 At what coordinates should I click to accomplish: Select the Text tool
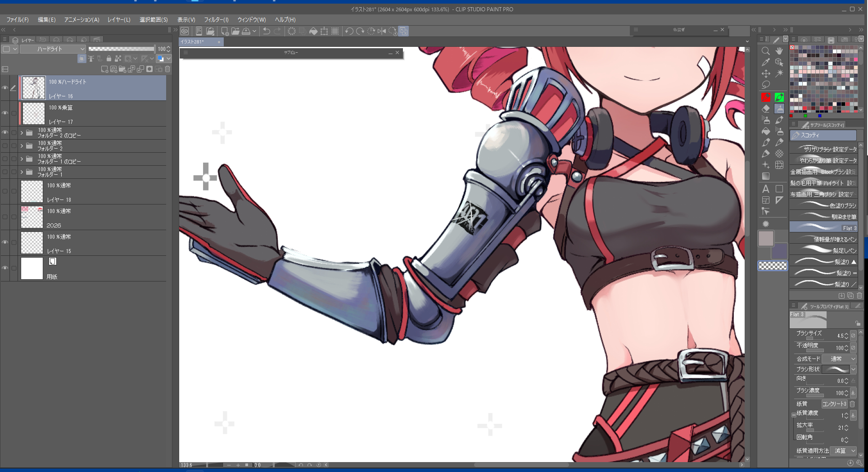765,189
